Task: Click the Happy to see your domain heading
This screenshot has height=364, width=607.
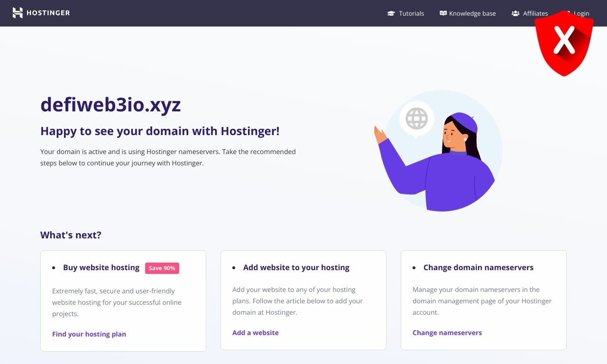Action: coord(160,131)
